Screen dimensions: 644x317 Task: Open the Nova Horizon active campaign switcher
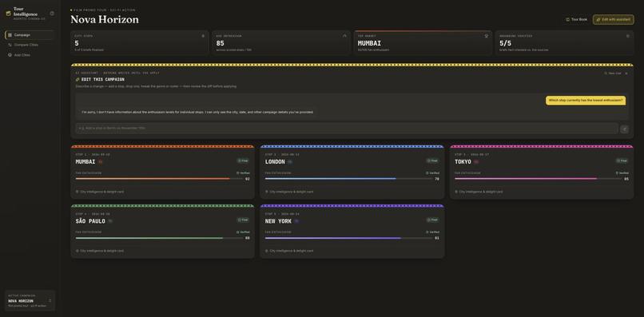pos(30,300)
